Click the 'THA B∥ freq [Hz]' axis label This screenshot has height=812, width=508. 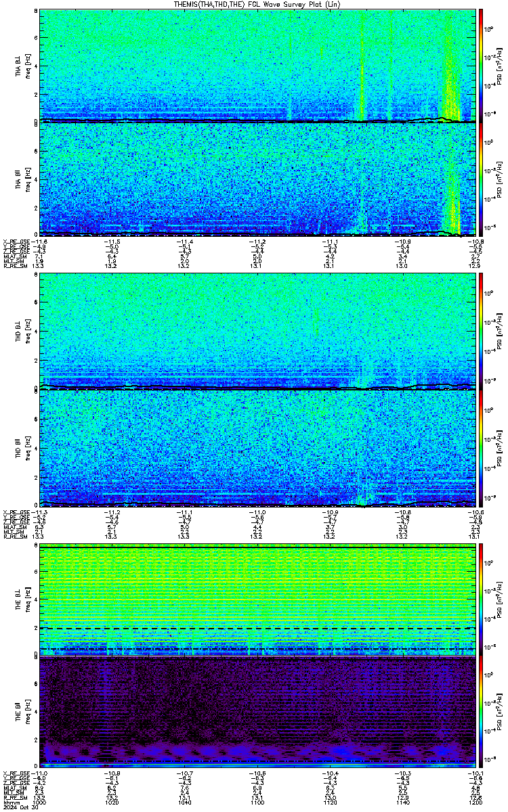[22, 179]
